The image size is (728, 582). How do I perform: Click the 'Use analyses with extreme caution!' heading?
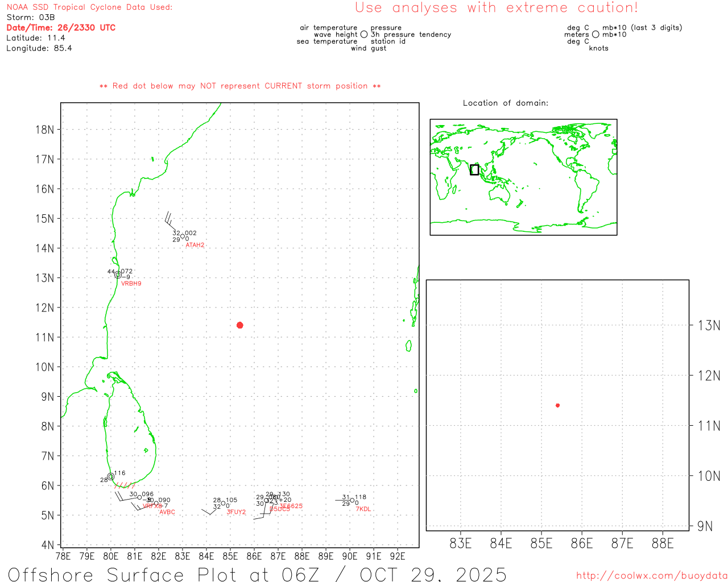coord(496,8)
